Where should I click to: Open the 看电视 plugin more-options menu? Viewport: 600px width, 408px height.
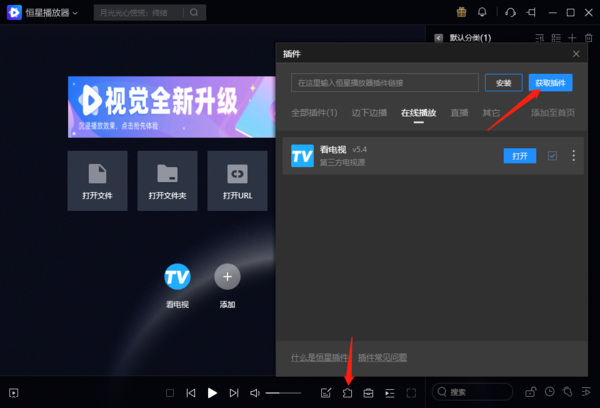(x=573, y=155)
